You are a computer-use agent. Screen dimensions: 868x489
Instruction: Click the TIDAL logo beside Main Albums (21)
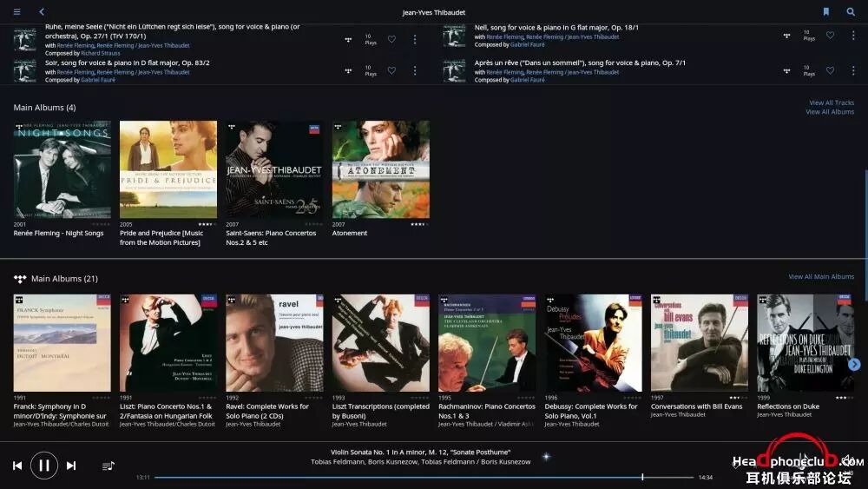pos(20,279)
